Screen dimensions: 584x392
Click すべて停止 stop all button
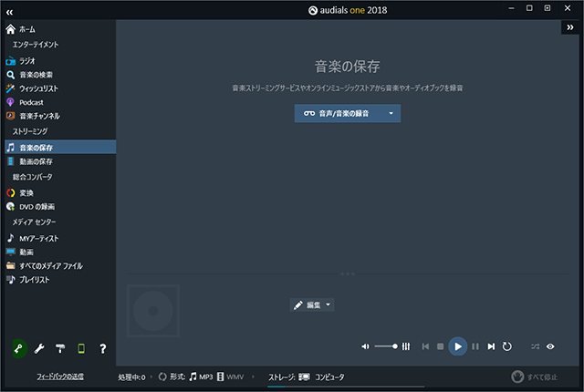coord(535,377)
